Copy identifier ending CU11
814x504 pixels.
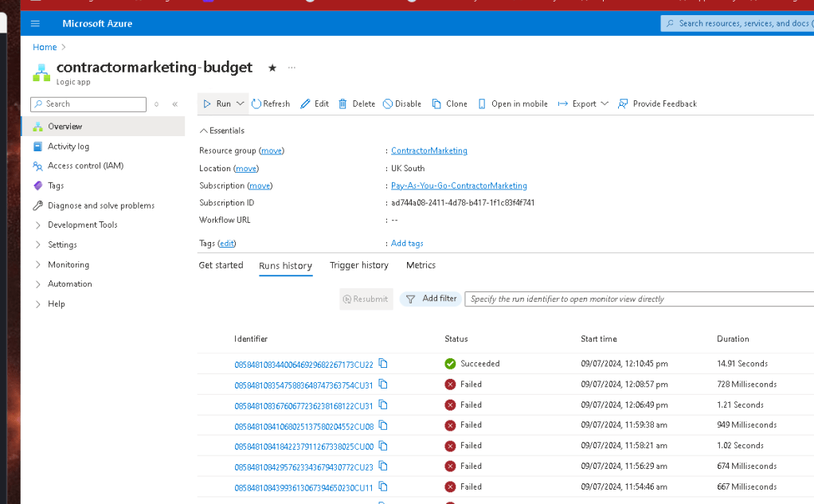[383, 486]
